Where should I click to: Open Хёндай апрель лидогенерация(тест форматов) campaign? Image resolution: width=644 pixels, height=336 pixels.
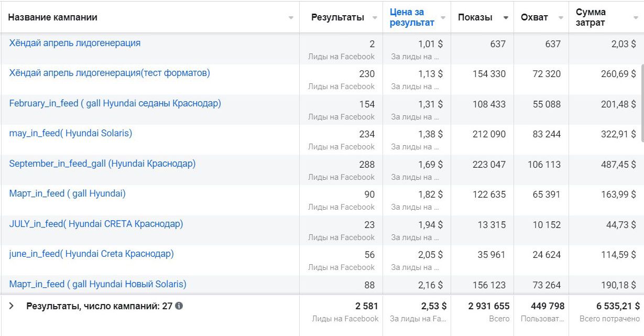[110, 73]
